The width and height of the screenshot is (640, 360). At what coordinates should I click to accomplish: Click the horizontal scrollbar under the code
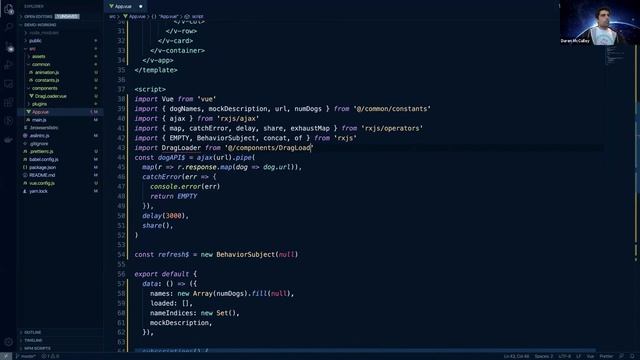pos(365,350)
